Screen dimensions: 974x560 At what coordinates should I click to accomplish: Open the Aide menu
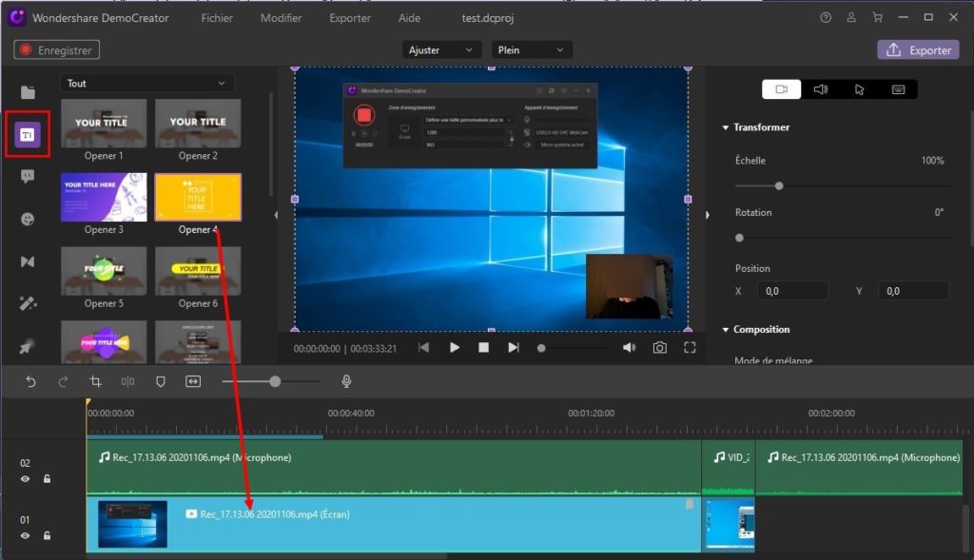pos(409,18)
